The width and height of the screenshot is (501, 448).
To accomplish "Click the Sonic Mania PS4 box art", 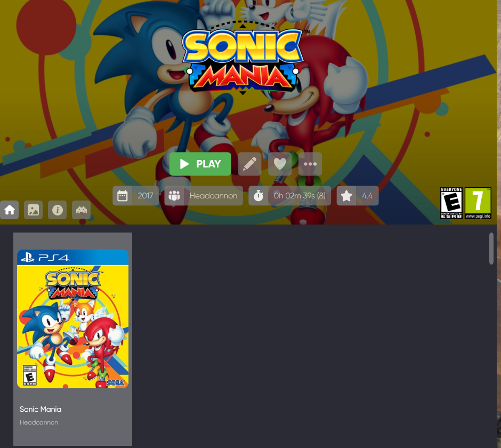I will [73, 319].
